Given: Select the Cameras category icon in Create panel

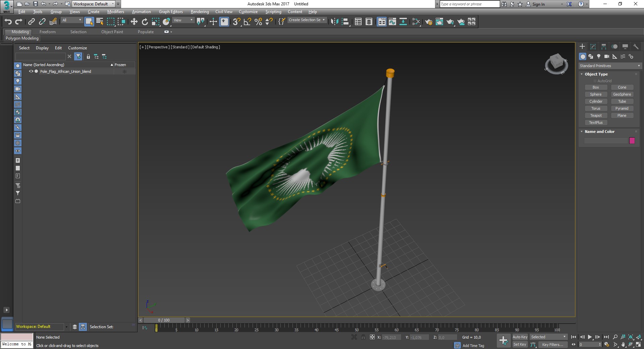Looking at the screenshot, I should pos(607,56).
